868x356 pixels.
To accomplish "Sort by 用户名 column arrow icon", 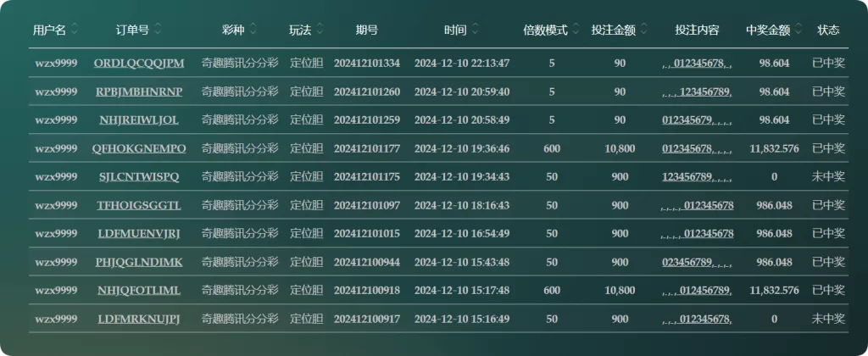I will click(75, 30).
